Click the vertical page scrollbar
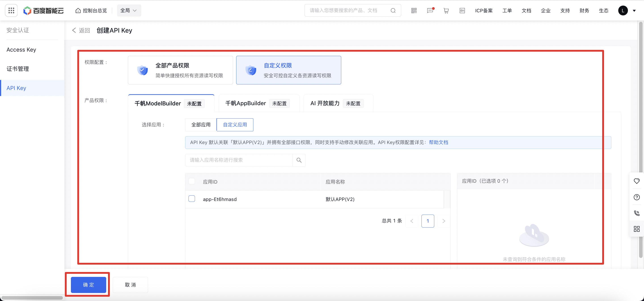Screen dimensions: 644x301 pyautogui.click(x=641, y=140)
